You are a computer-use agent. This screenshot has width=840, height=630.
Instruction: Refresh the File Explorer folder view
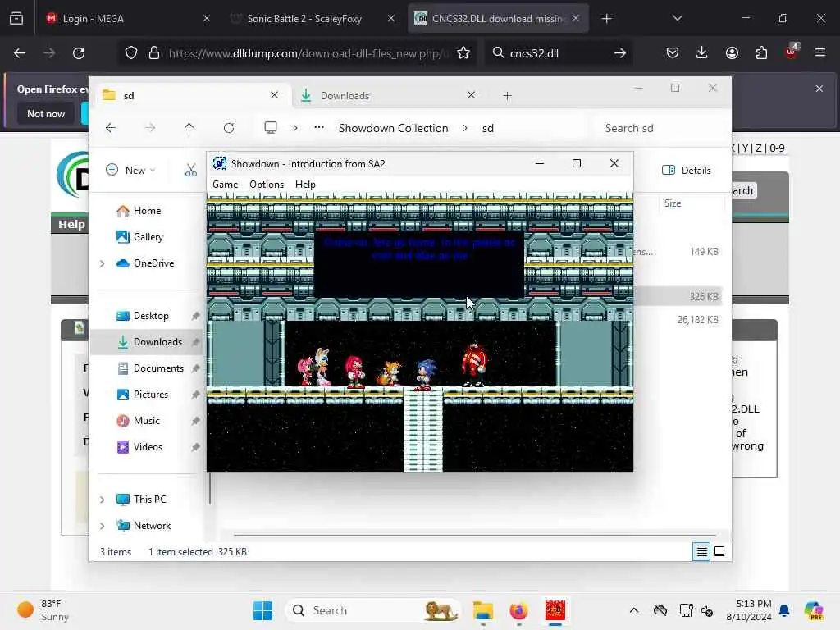point(229,128)
